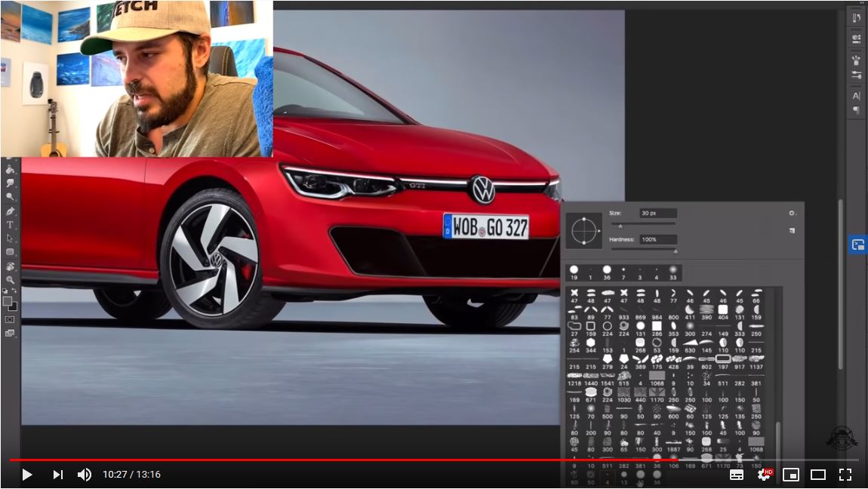Open YouTube settings gear menu
The image size is (868, 489).
(764, 475)
